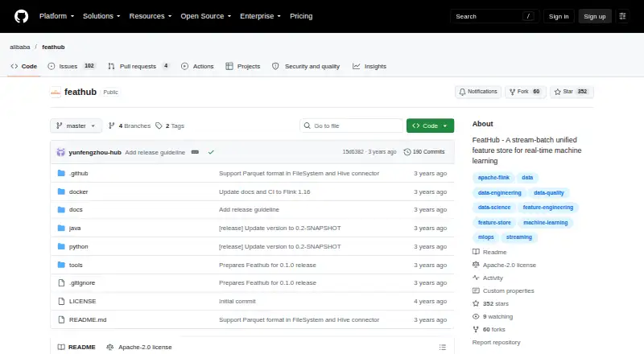The width and height of the screenshot is (644, 354).
Task: Expand the Resources menu
Action: [151, 16]
